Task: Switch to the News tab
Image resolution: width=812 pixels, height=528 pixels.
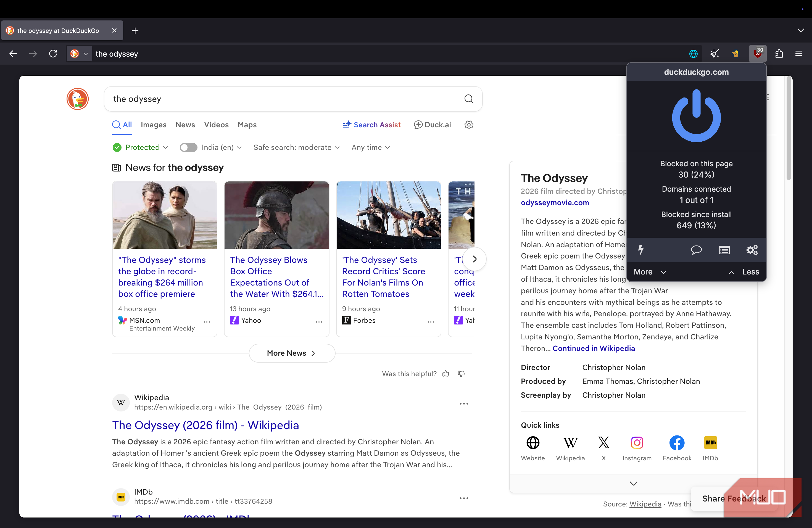Action: [185, 125]
